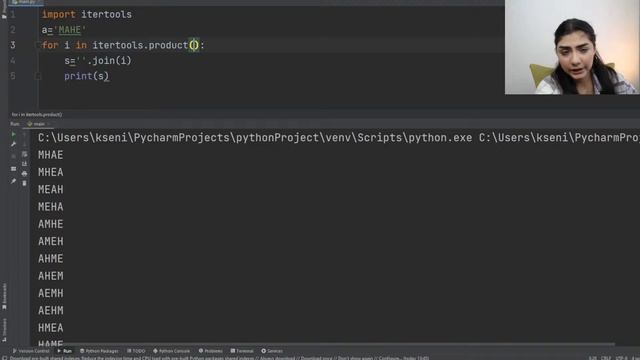
Task: Toggle soft-wrap icon in Run output toolbar
Action: coord(24,154)
